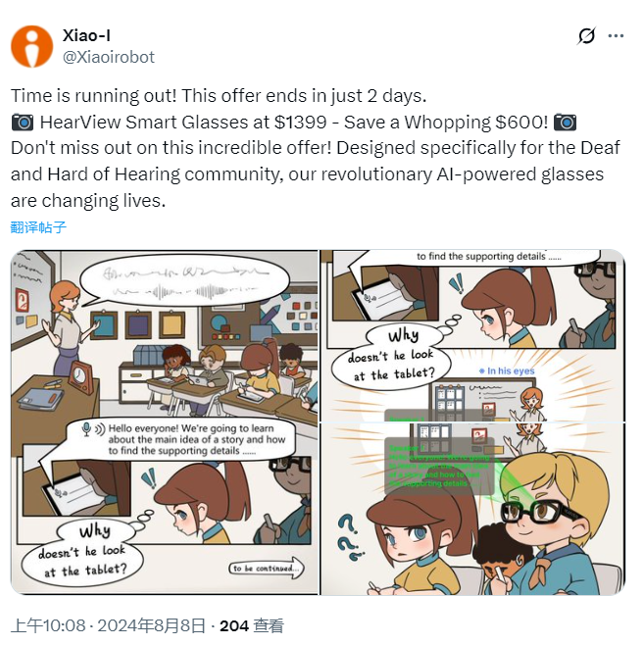The image size is (644, 645).
Task: Click the 'In his eyes' label in comic
Action: click(x=507, y=371)
